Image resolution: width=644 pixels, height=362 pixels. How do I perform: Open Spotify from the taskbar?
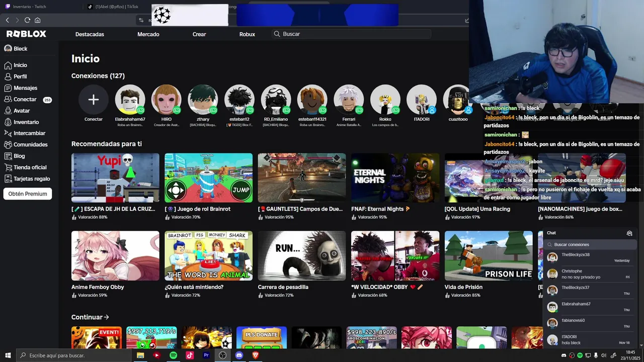pyautogui.click(x=173, y=355)
